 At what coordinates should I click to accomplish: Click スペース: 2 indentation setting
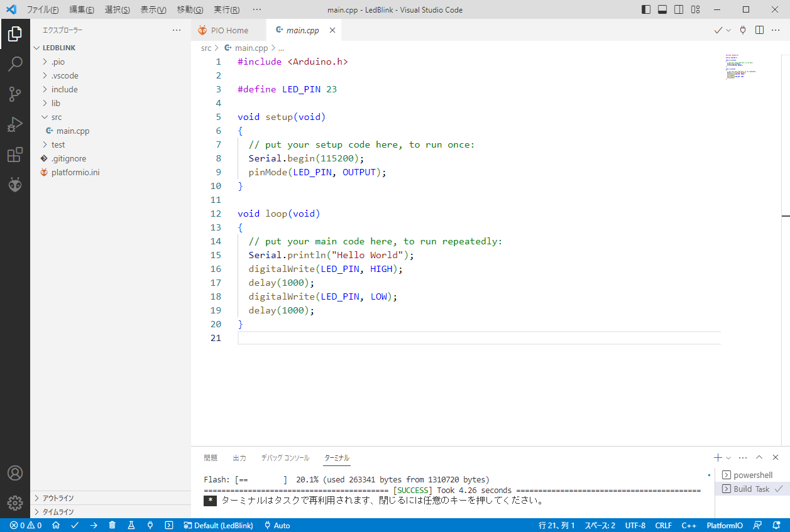600,525
